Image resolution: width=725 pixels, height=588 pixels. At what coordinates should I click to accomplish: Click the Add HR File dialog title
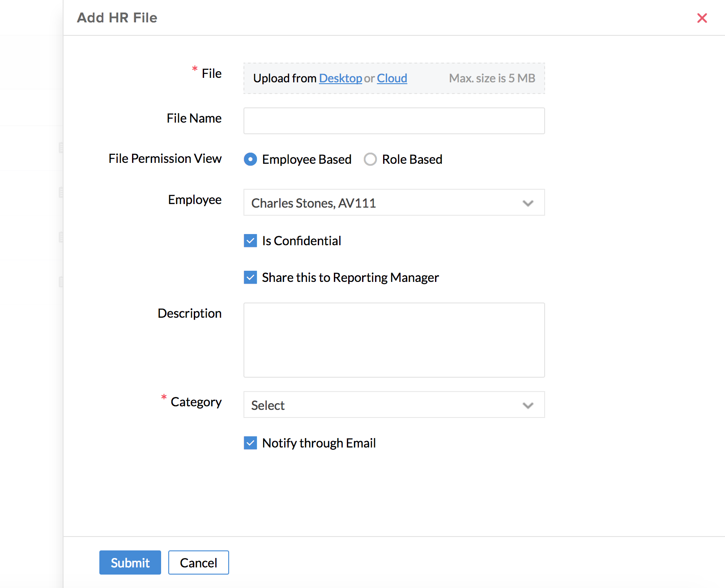[x=117, y=18]
